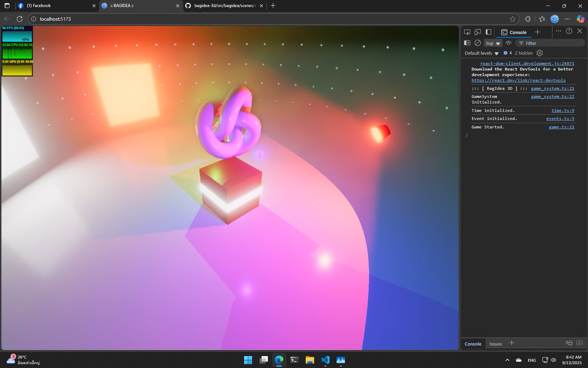
Task: Open the Windows Start menu
Action: [x=248, y=360]
